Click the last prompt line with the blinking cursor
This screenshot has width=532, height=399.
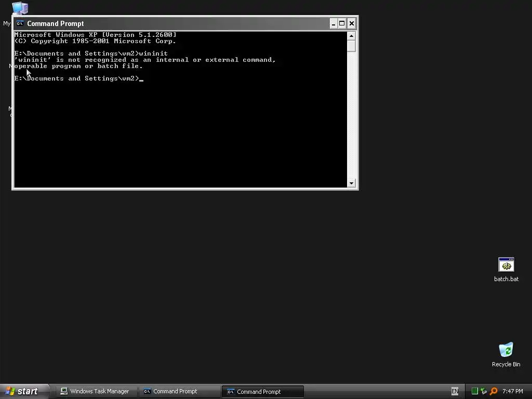click(x=79, y=78)
